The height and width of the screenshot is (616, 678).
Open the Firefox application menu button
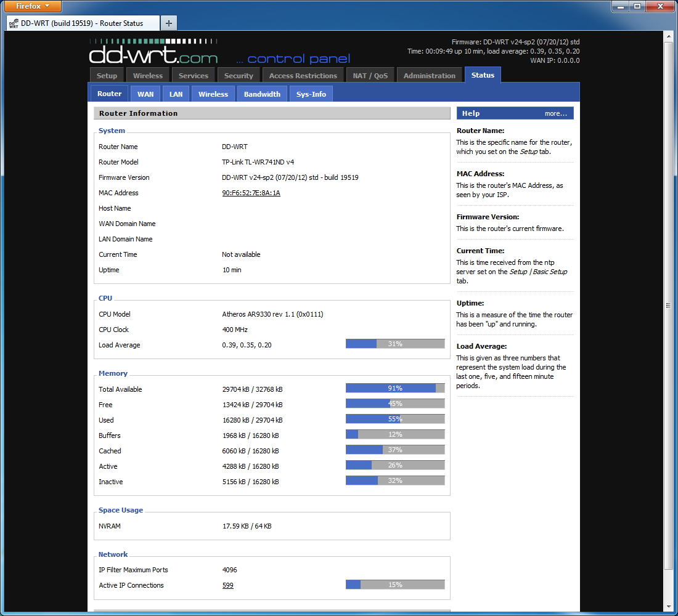(33, 6)
